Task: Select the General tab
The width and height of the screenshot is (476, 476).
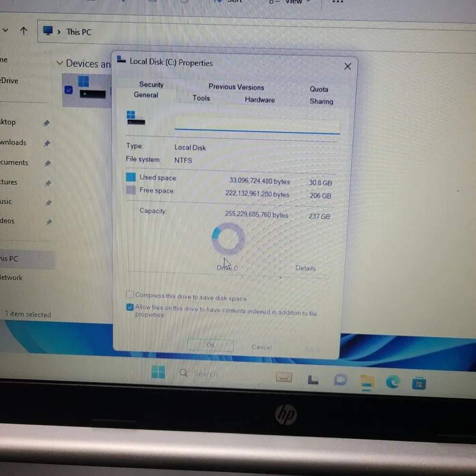Action: click(x=146, y=95)
